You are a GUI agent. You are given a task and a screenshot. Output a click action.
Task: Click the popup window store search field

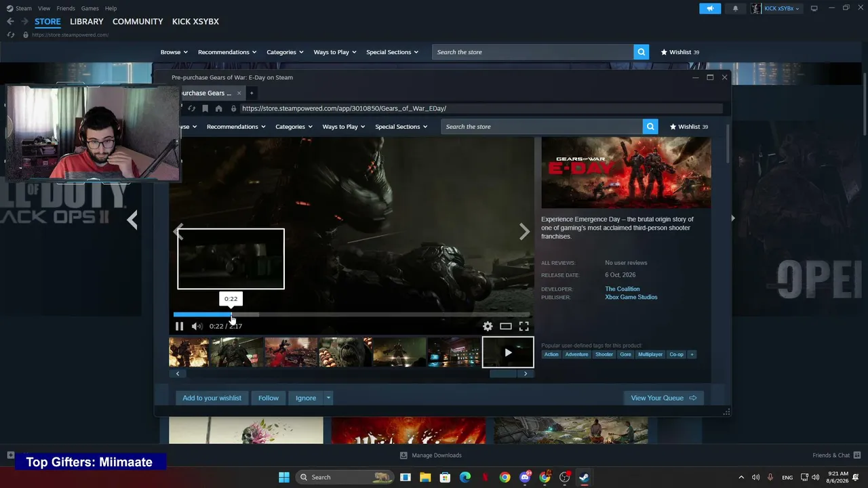tap(542, 127)
